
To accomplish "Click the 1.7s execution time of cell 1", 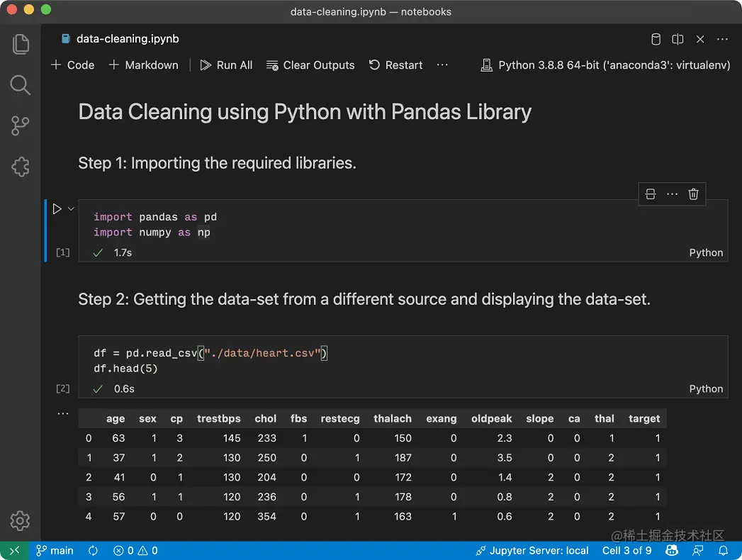I will [123, 253].
